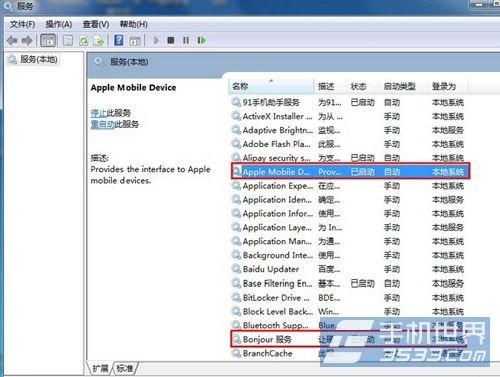This screenshot has width=500, height=377.
Task: Sort by the 描述 column header
Action: pos(330,86)
